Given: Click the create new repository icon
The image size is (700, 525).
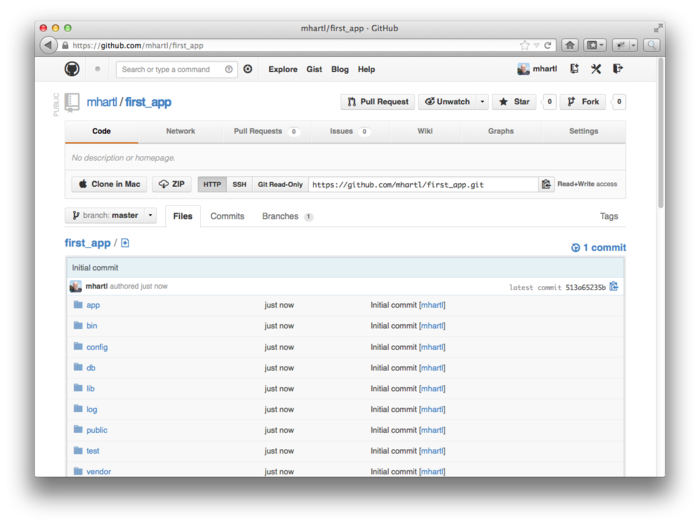Looking at the screenshot, I should point(575,69).
